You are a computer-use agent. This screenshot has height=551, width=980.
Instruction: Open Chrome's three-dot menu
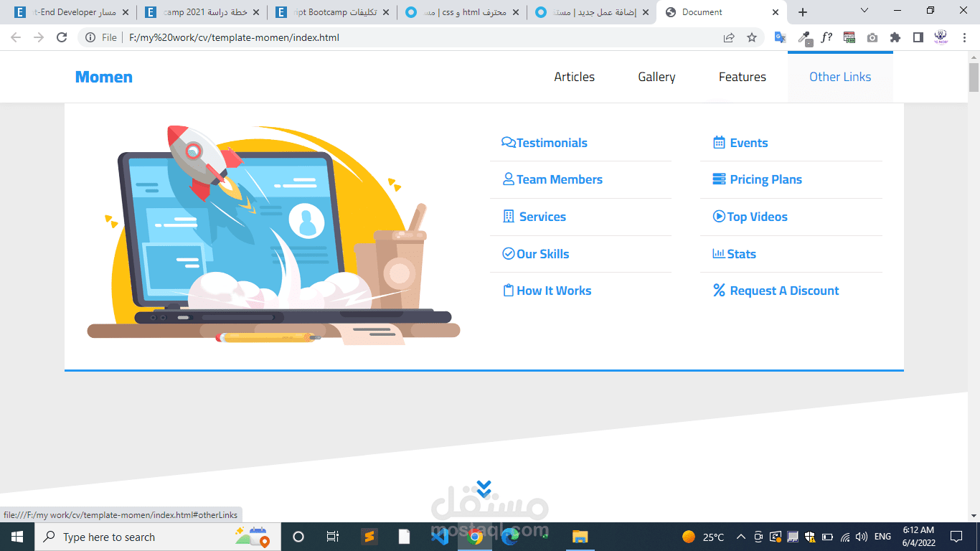click(964, 37)
